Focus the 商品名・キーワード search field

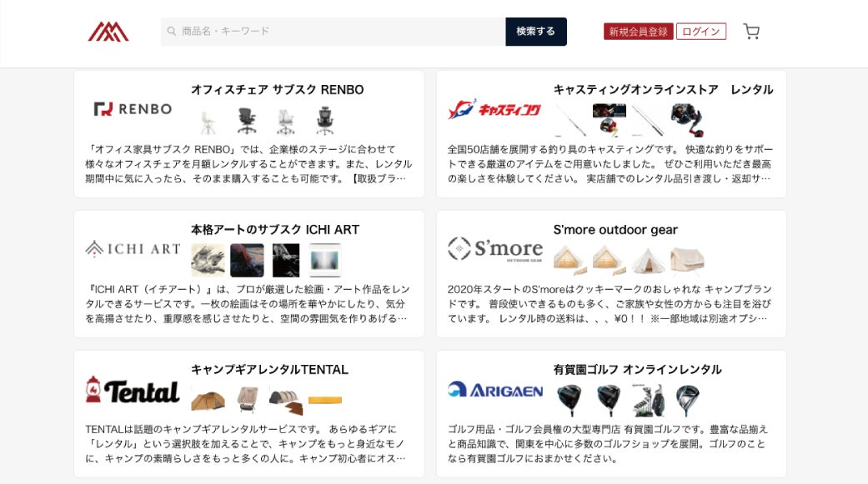coord(333,32)
